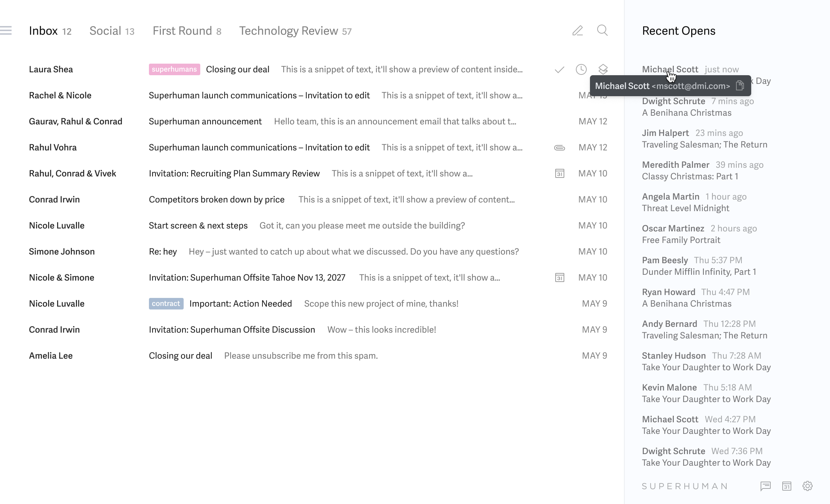Click the Recent Opens heading
This screenshot has width=830, height=504.
[x=679, y=31]
